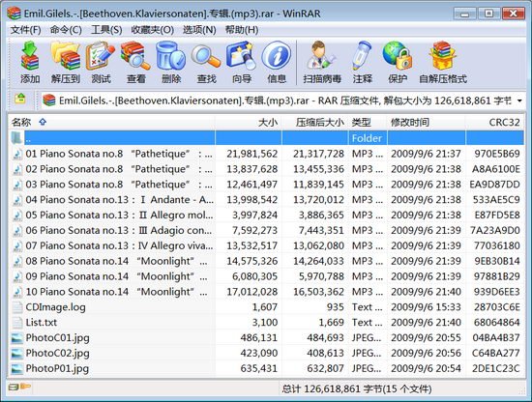
Task: Click the drive icon in the status bar
Action: [x=14, y=387]
